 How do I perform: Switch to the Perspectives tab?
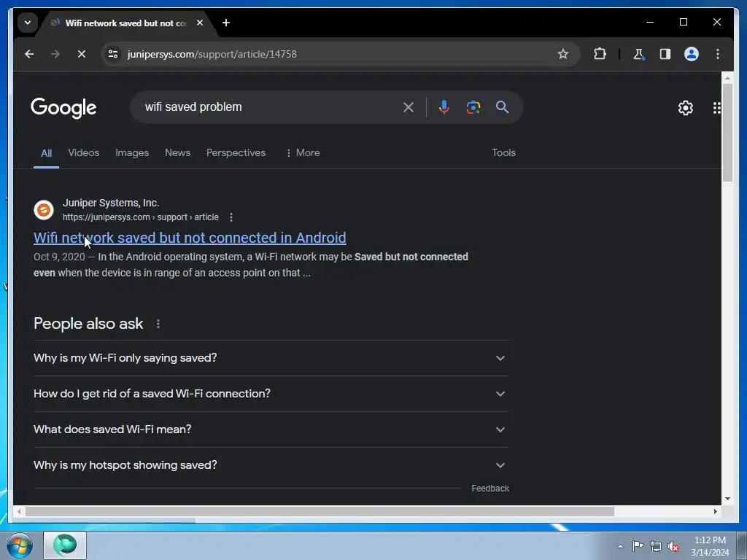(236, 153)
